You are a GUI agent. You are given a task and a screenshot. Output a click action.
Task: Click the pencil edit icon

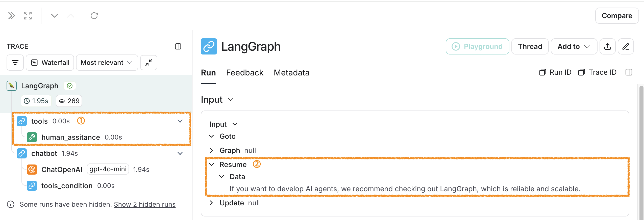click(626, 46)
